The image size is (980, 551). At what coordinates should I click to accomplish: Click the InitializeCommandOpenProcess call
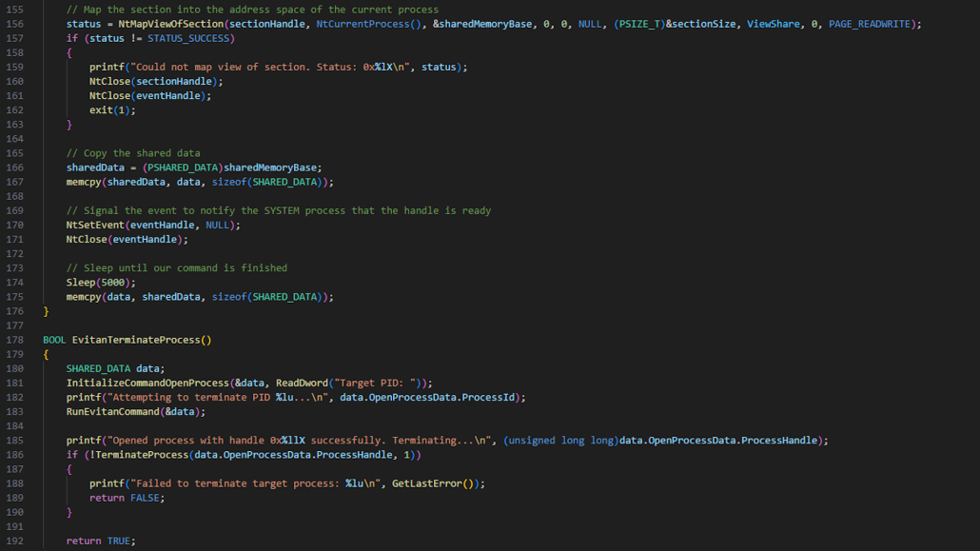[147, 383]
